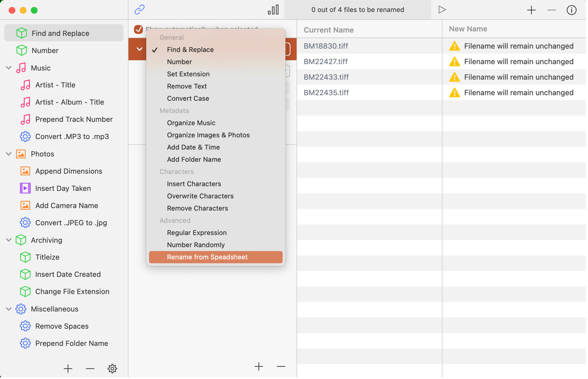
Task: Open the bar chart statistics icon
Action: 274,9
